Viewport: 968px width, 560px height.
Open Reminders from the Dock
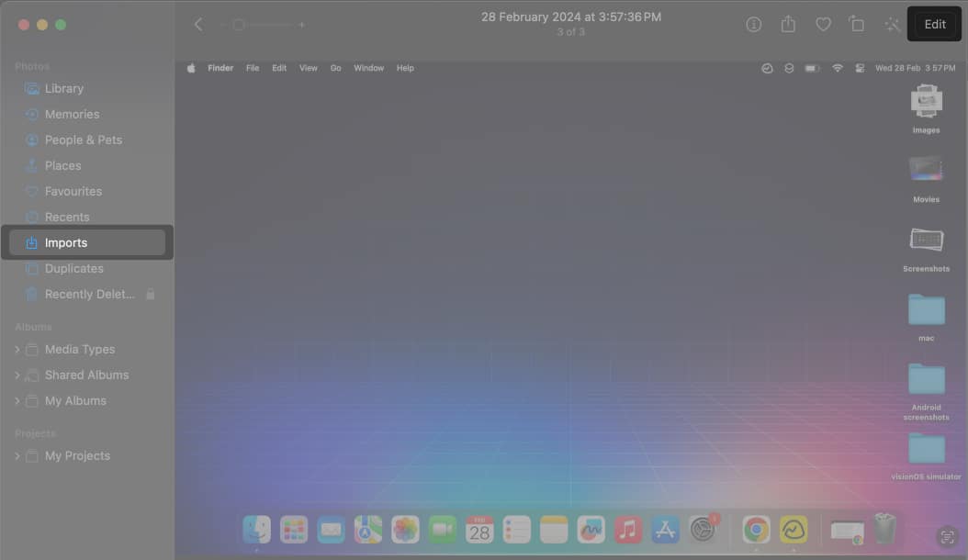[517, 530]
